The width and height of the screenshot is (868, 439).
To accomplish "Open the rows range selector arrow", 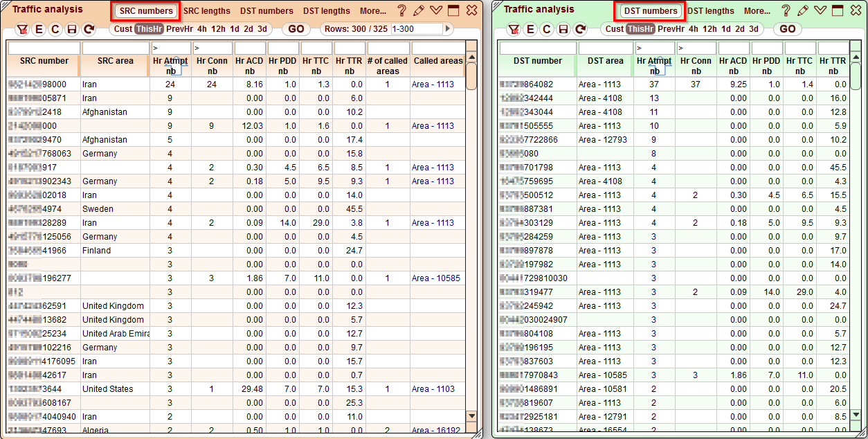I will [x=448, y=28].
